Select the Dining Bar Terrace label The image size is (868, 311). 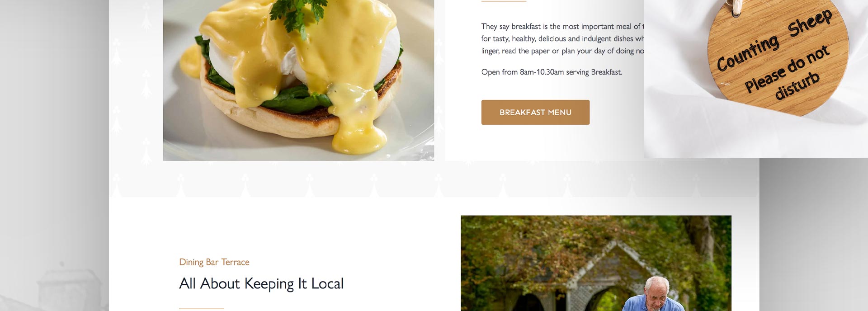click(x=214, y=262)
